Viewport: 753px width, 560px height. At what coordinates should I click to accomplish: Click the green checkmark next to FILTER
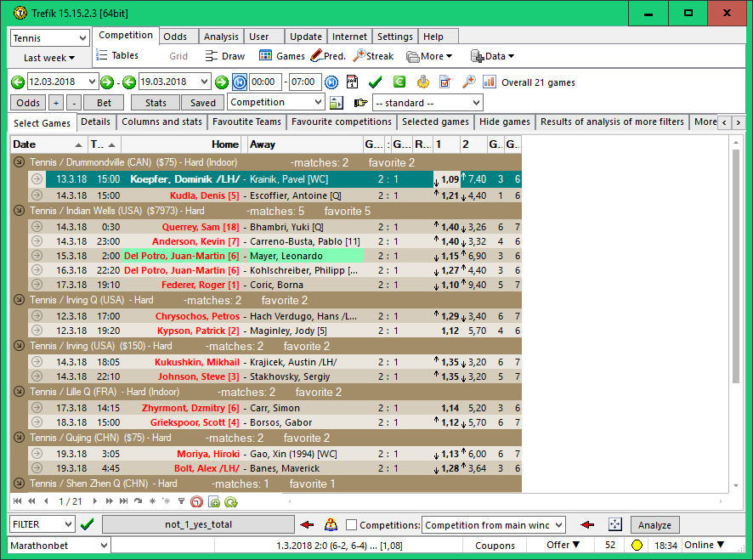pyautogui.click(x=87, y=524)
